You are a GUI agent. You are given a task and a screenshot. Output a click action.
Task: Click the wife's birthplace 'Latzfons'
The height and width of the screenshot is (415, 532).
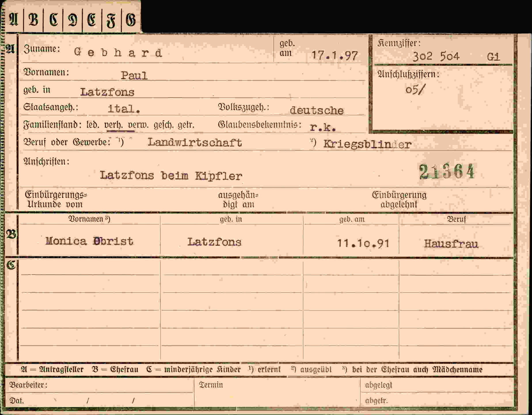point(214,242)
